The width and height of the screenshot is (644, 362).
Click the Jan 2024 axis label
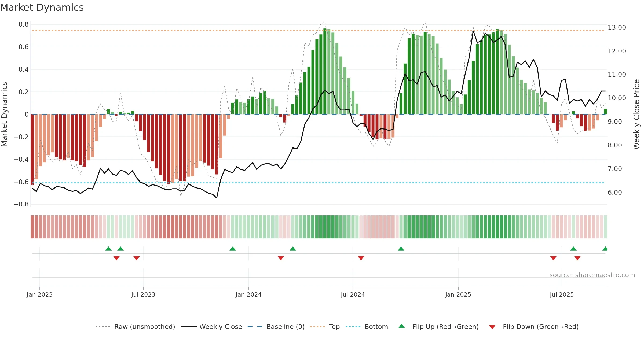[249, 294]
